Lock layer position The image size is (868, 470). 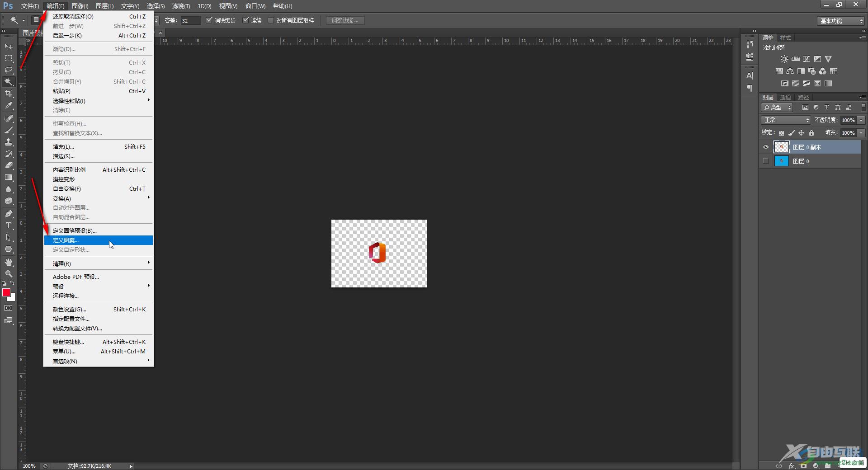tap(801, 133)
